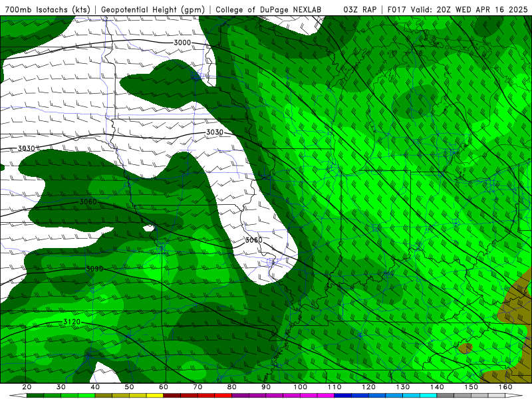Image resolution: width=532 pixels, height=399 pixels.
Task: Click the 80 knot color scale label
Action: (x=231, y=387)
